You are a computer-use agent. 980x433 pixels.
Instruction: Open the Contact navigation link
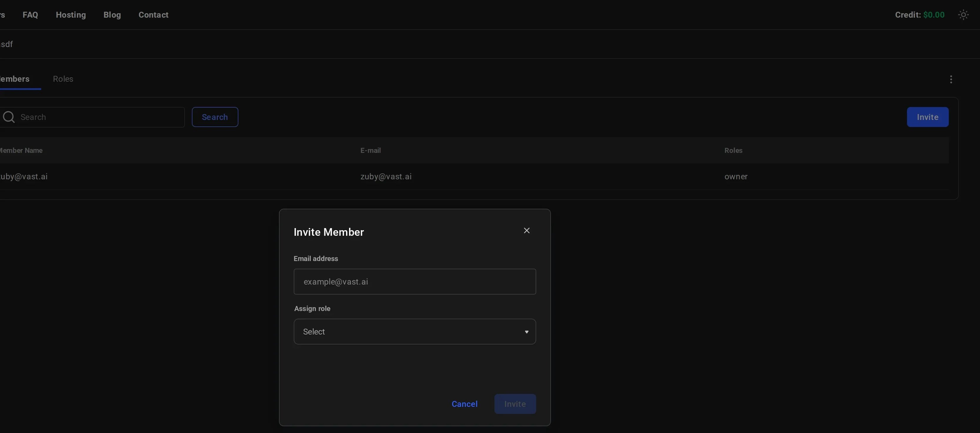[153, 15]
